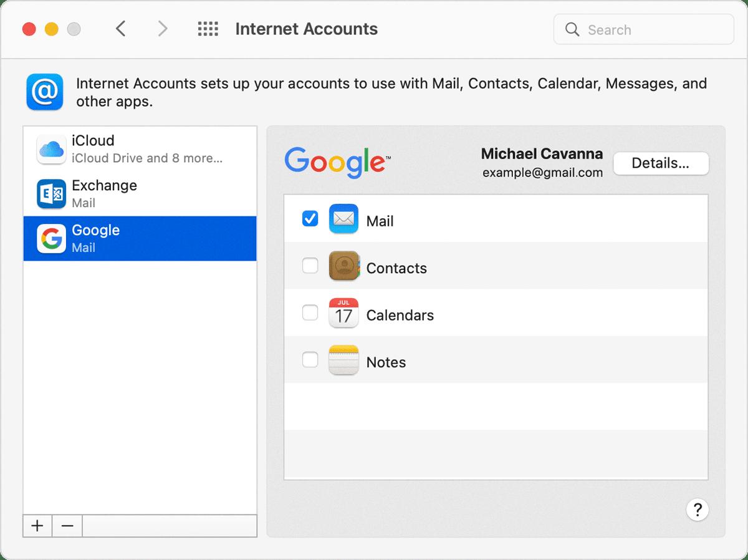Viewport: 748px width, 560px height.
Task: Click into the Search field
Action: click(643, 29)
